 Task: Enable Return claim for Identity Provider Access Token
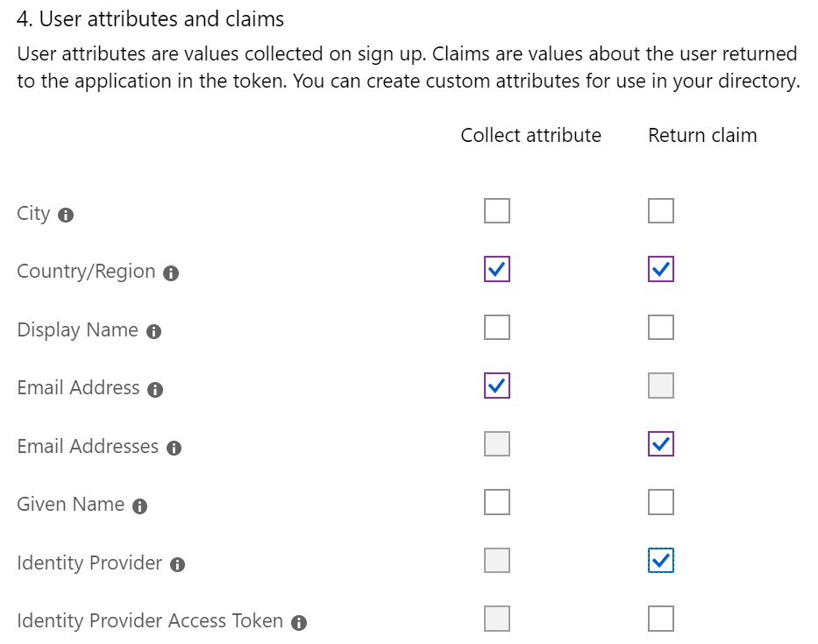click(x=661, y=619)
